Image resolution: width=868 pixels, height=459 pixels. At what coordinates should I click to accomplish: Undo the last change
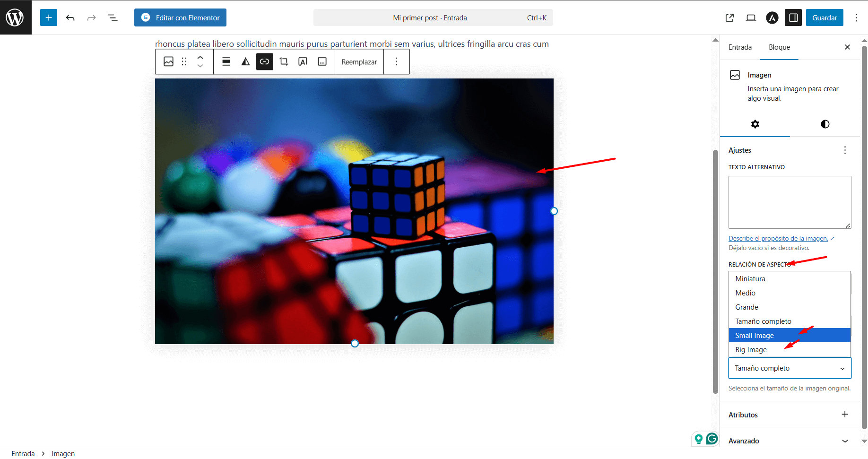[70, 17]
